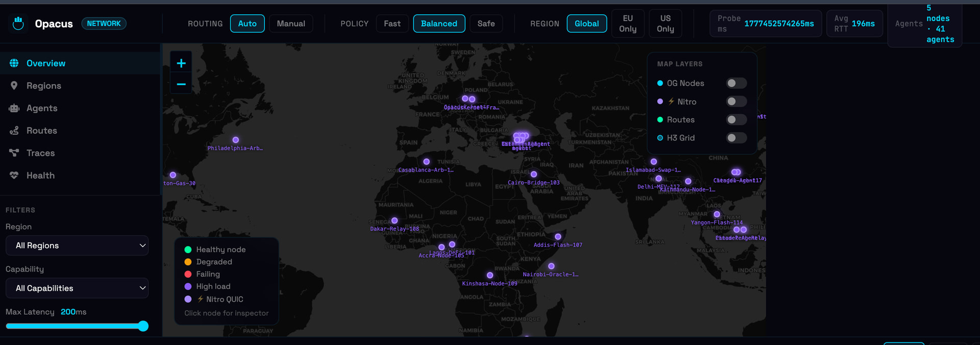
Task: Select the Philadelphia-Arb node on map
Action: tap(235, 140)
